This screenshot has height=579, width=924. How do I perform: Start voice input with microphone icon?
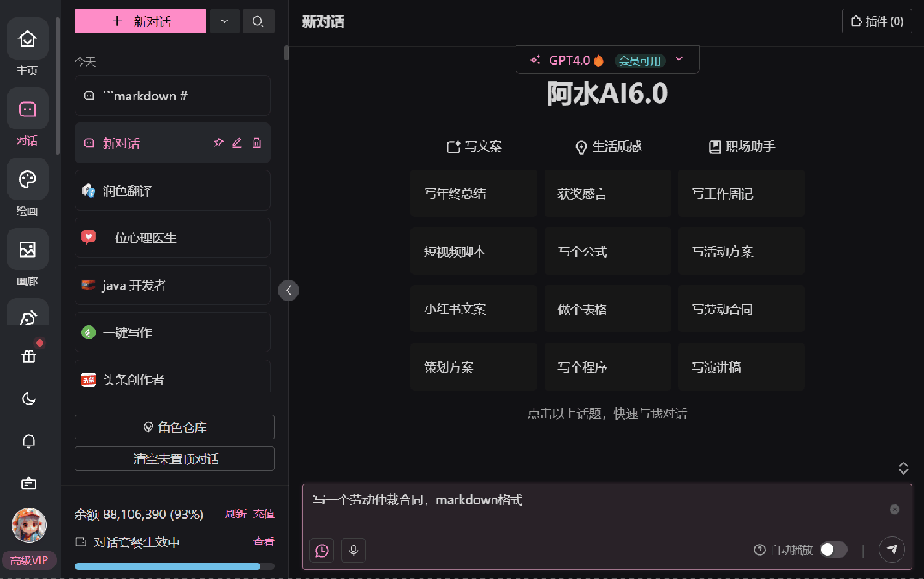tap(354, 550)
